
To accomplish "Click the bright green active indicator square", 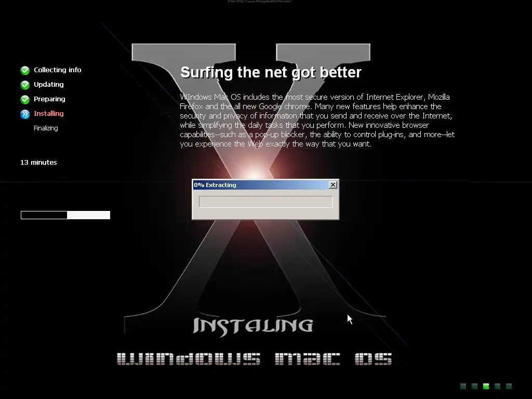I will click(x=486, y=386).
